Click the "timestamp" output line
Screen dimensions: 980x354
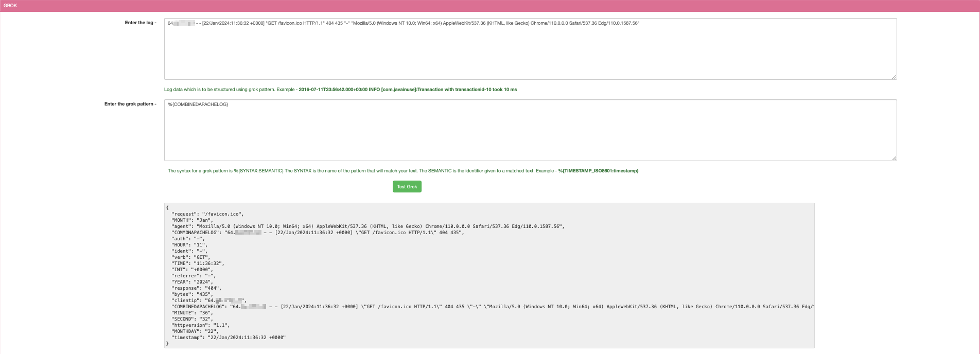[229, 338]
